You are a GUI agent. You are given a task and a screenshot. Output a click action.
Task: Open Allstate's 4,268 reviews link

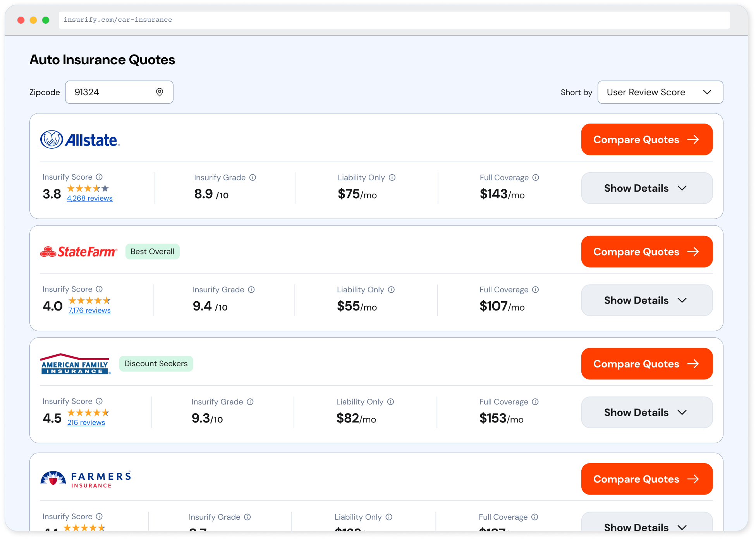click(89, 198)
